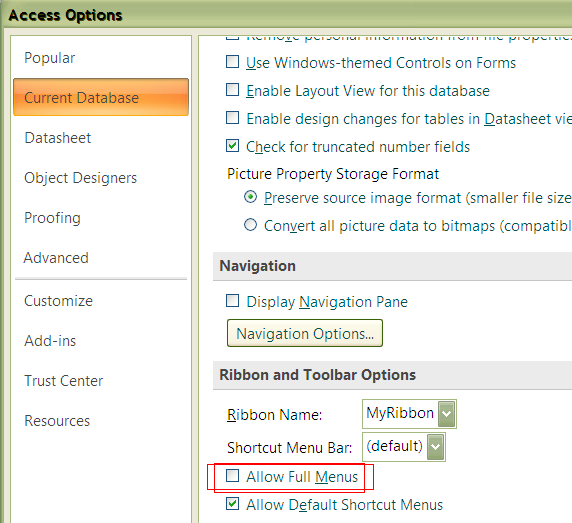Open the Popular options category
Screen dimensions: 572x523
[50, 58]
